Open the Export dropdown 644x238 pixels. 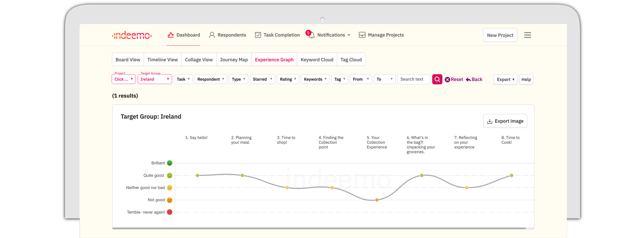505,79
